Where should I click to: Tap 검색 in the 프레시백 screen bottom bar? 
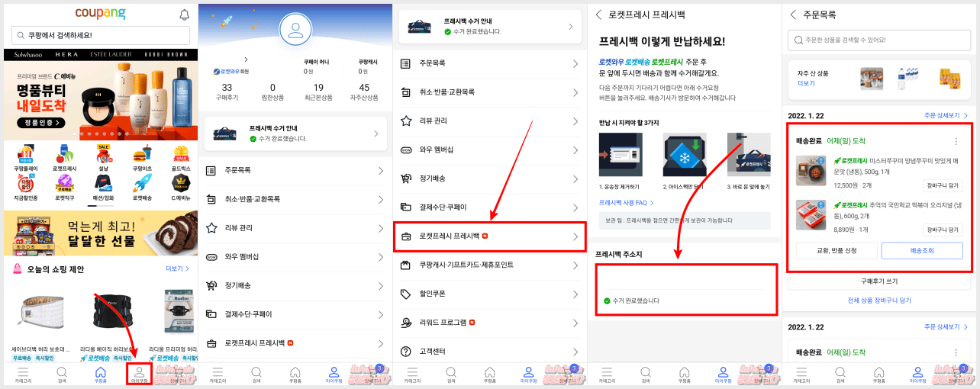pos(646,375)
